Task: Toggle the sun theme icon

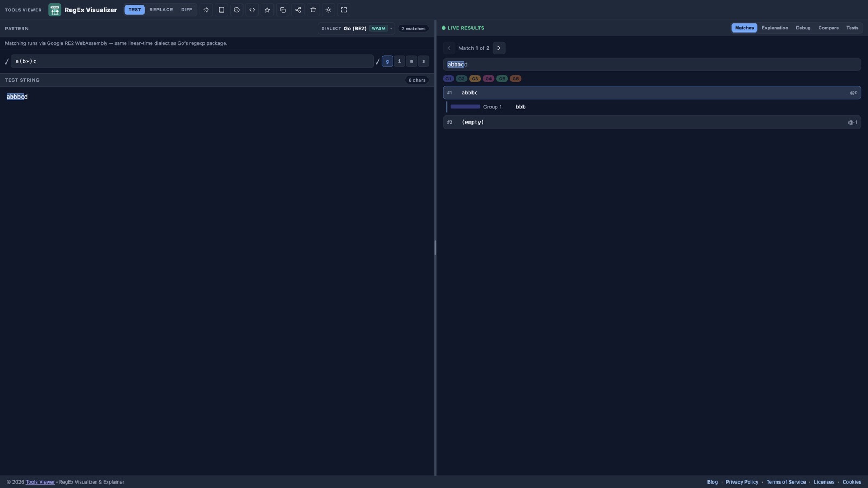Action: point(328,10)
